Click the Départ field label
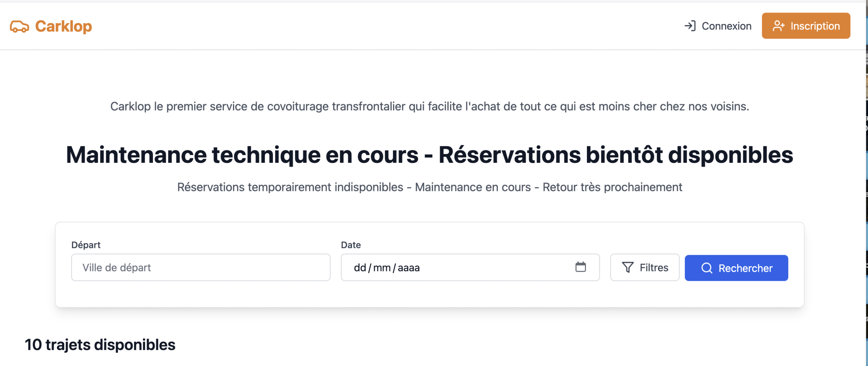Viewport: 868px width, 366px height. pos(86,245)
